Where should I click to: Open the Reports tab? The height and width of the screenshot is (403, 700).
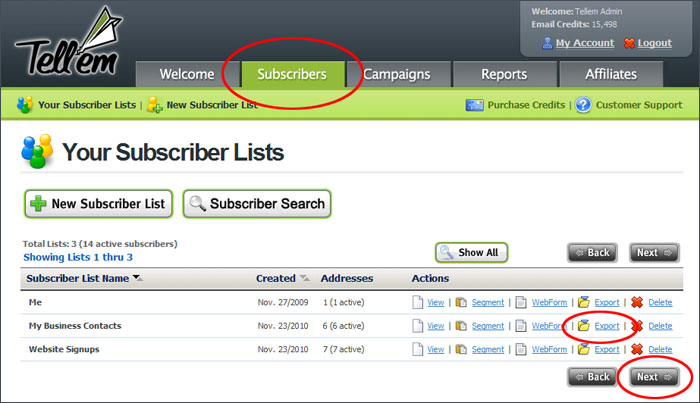point(504,74)
